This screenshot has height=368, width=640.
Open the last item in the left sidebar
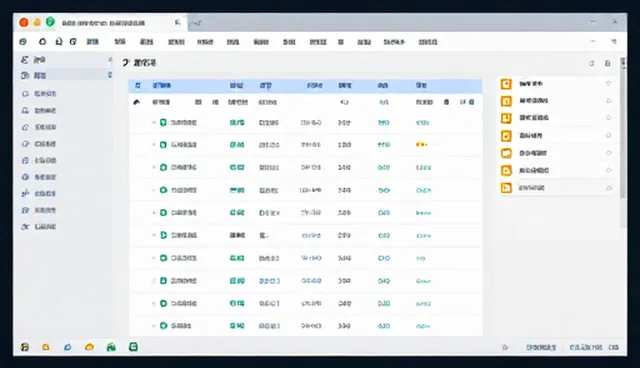pos(38,226)
